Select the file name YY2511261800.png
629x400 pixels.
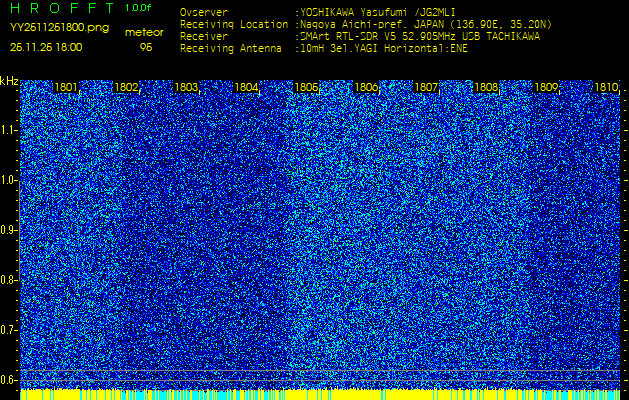59,28
